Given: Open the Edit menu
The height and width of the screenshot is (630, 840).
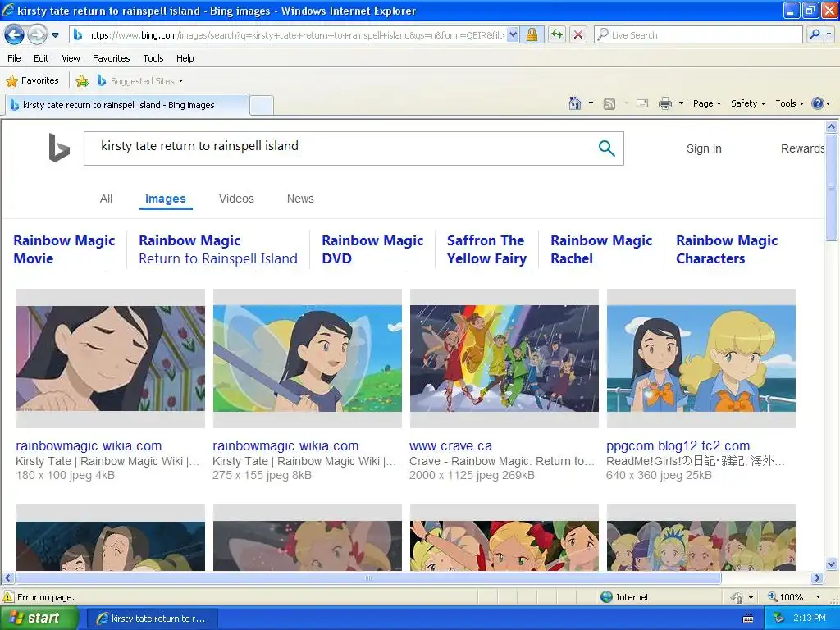Looking at the screenshot, I should [41, 58].
